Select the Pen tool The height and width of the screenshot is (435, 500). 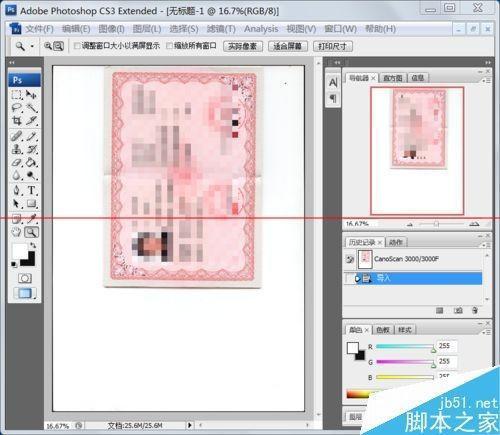[16, 190]
